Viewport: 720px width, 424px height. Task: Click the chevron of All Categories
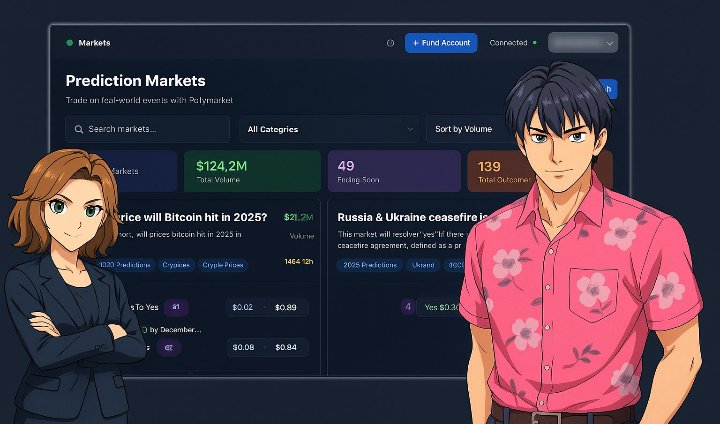[410, 129]
